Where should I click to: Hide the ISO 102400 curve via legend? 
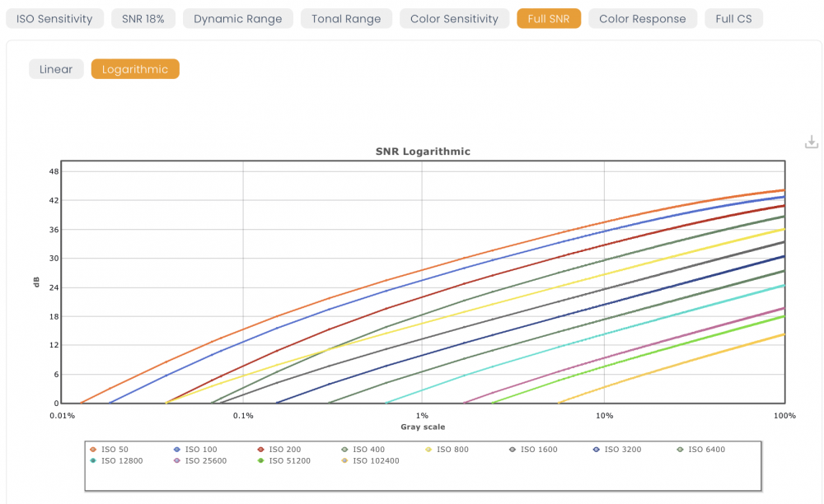pyautogui.click(x=371, y=461)
